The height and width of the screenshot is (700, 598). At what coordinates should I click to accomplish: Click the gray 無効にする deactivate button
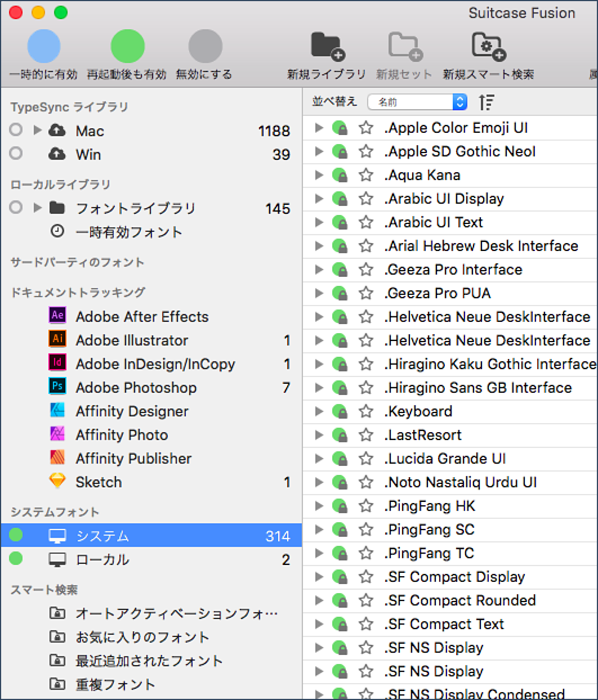click(x=206, y=46)
